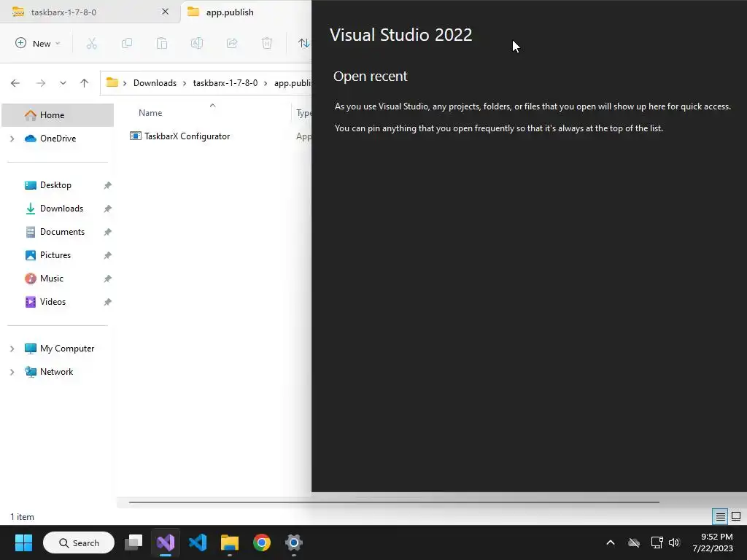This screenshot has height=560, width=747.
Task: Click the taskbar Search box
Action: click(x=79, y=542)
